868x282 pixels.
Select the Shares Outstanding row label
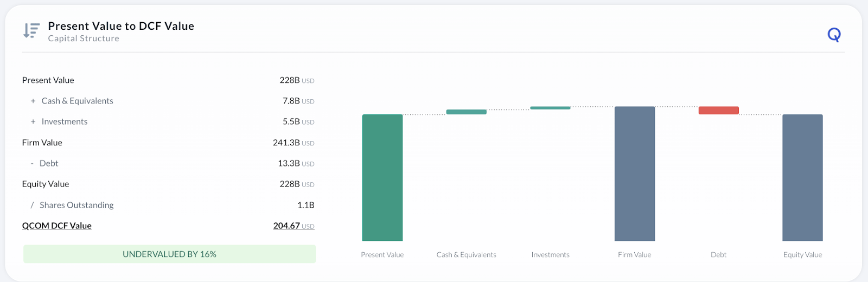[76, 205]
